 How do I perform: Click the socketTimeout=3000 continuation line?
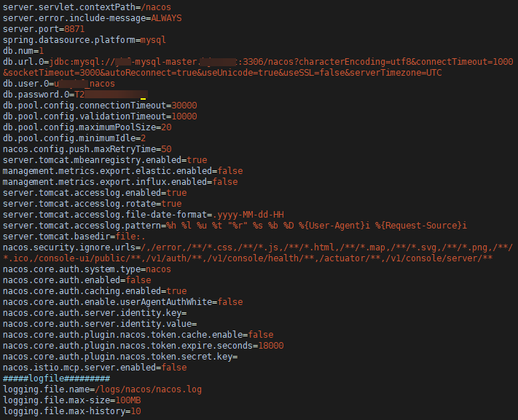coord(222,73)
